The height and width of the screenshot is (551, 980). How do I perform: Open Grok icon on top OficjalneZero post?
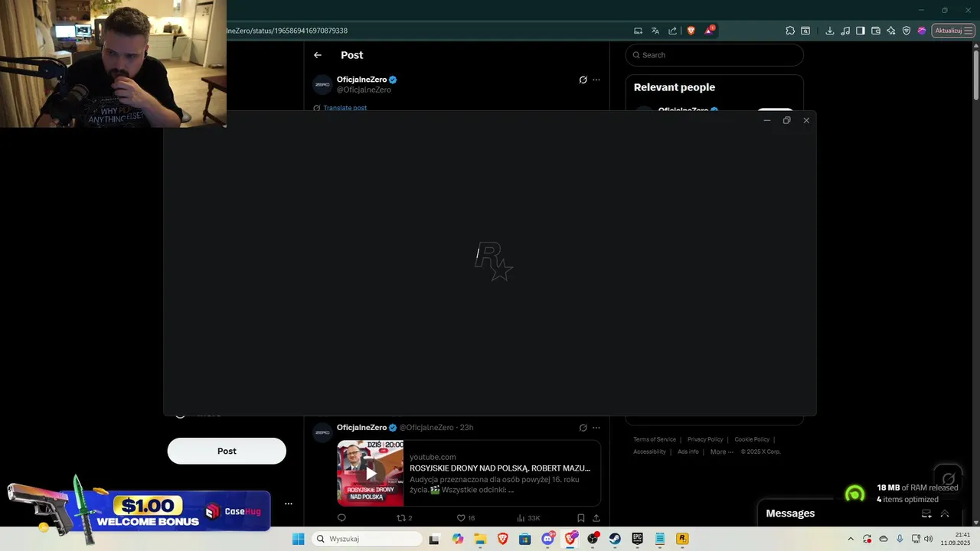coord(583,80)
